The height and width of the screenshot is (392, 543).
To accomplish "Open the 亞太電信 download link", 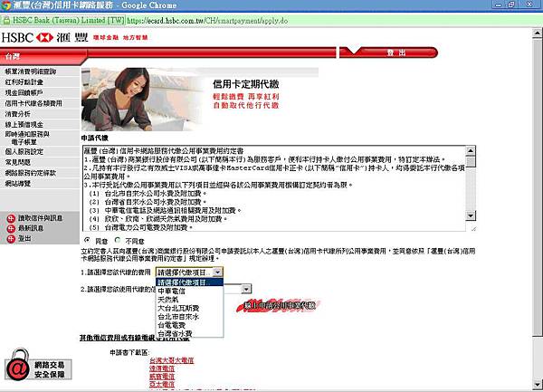I will tap(162, 385).
